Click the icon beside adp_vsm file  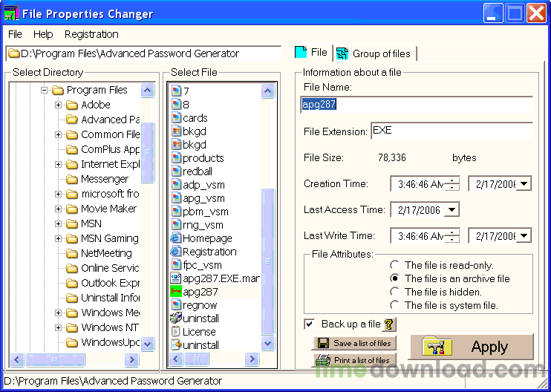176,185
